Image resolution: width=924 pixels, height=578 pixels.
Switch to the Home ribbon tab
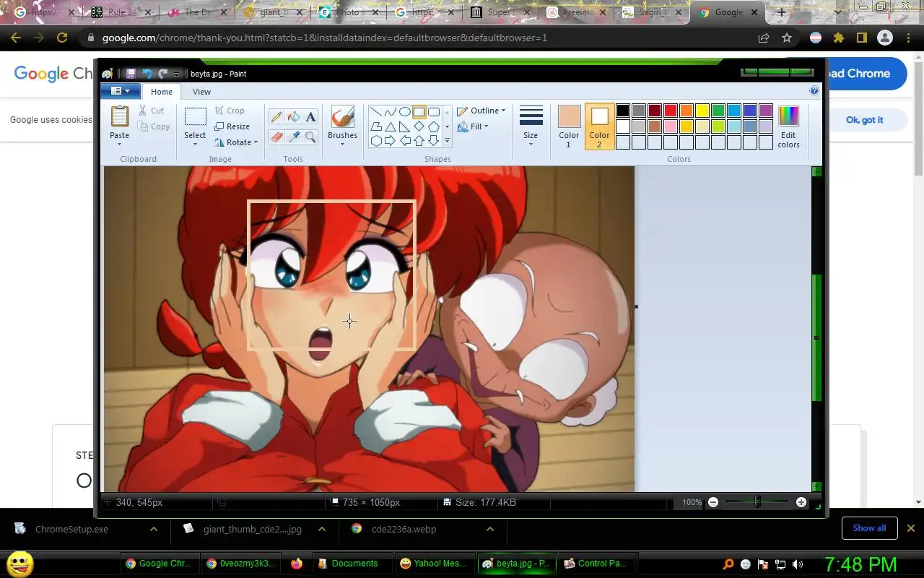[162, 92]
